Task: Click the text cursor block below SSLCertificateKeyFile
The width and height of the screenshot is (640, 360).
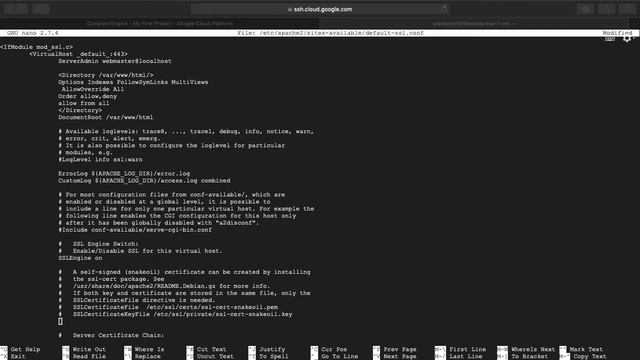Action: tap(60, 322)
